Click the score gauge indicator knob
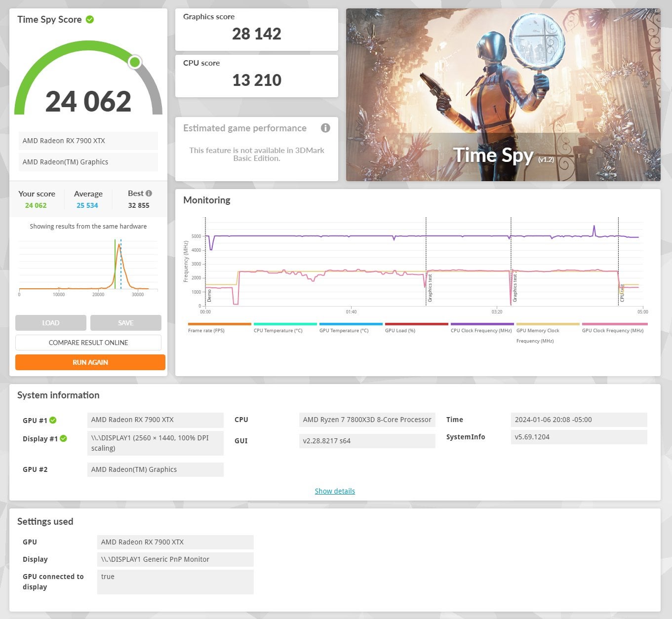Viewport: 672px width, 619px height. pyautogui.click(x=134, y=62)
